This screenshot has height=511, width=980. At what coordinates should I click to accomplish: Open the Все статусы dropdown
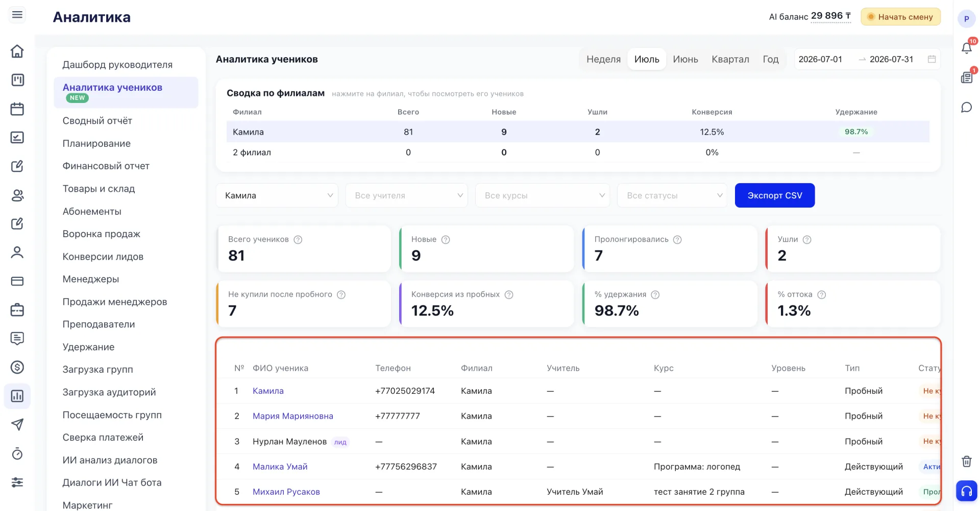pyautogui.click(x=672, y=195)
